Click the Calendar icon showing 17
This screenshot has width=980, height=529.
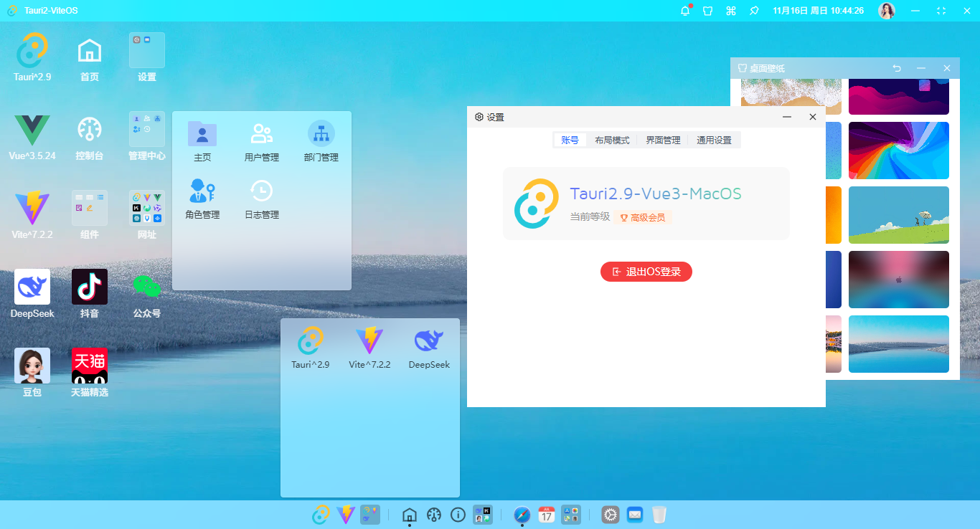pyautogui.click(x=546, y=515)
